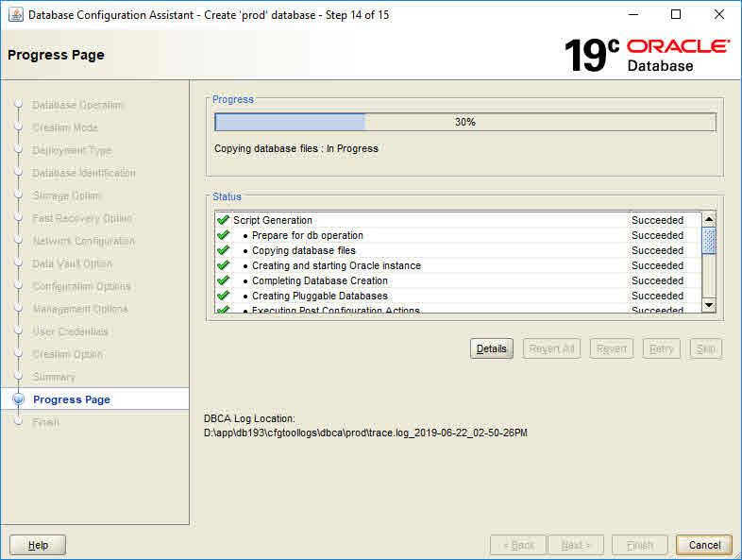Click the Progress Page step bullet icon

point(18,399)
